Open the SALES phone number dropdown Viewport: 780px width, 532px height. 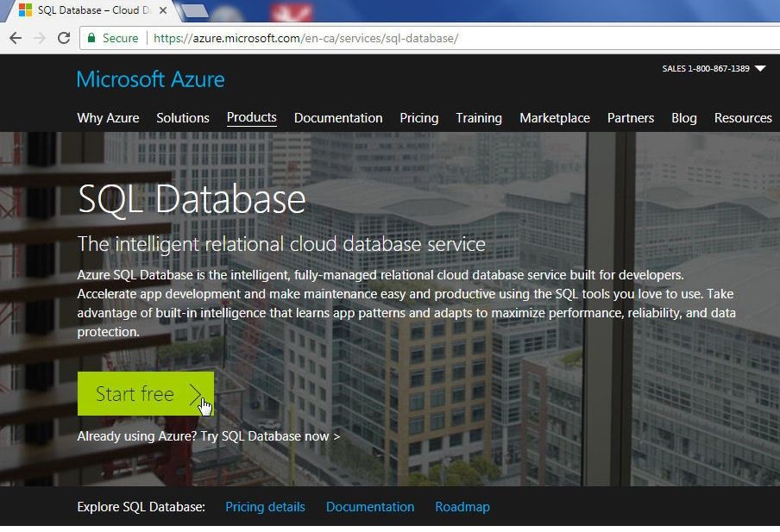pyautogui.click(x=758, y=68)
